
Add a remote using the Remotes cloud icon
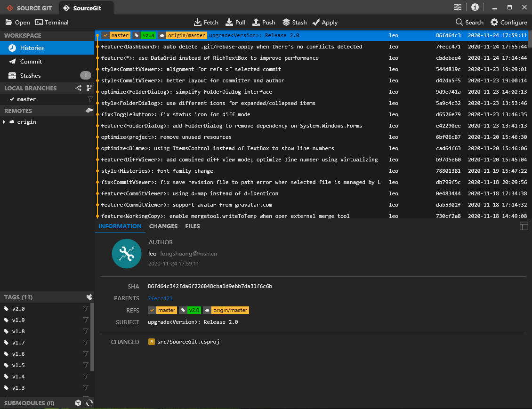click(89, 111)
